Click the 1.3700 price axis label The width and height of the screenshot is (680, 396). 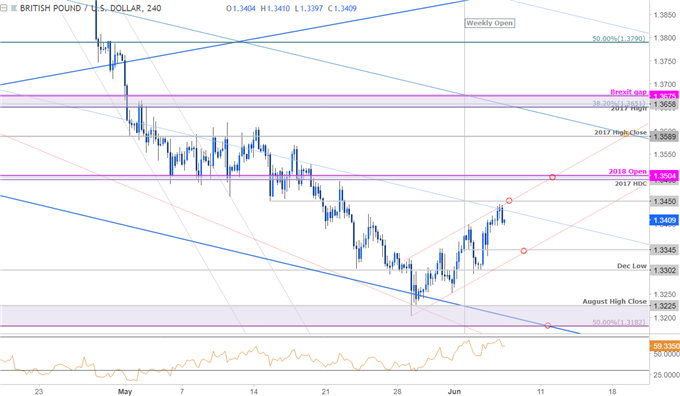click(x=665, y=85)
